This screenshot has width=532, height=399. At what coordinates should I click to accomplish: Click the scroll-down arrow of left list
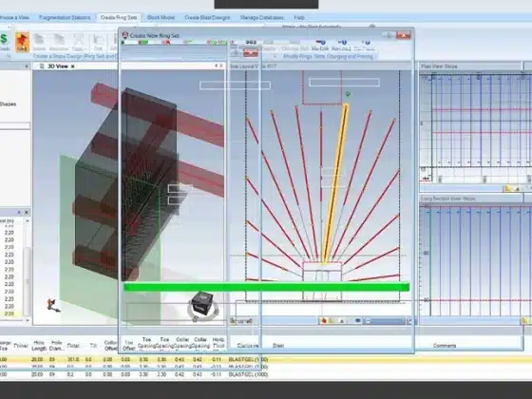(28, 320)
